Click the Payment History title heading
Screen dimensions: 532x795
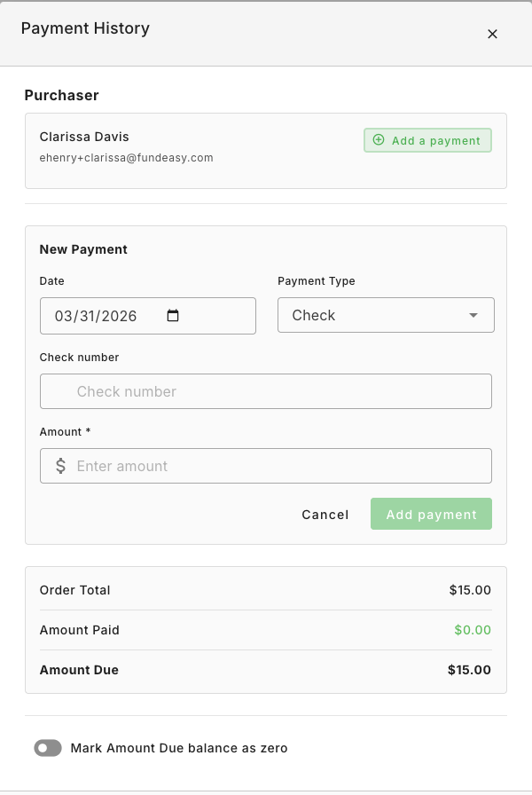click(x=85, y=28)
